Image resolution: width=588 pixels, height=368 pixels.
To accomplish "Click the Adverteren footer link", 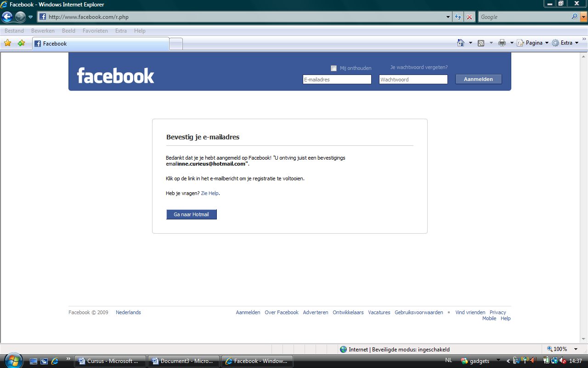I will pyautogui.click(x=316, y=312).
